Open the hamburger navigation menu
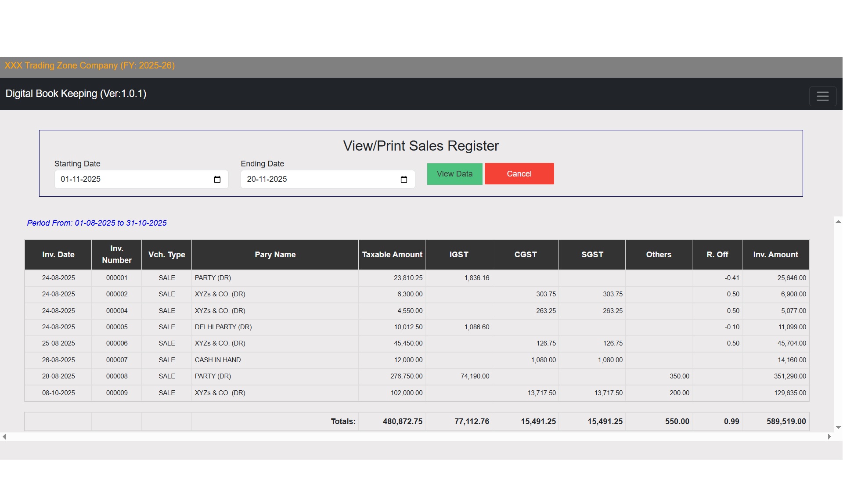843x504 pixels. coord(822,96)
